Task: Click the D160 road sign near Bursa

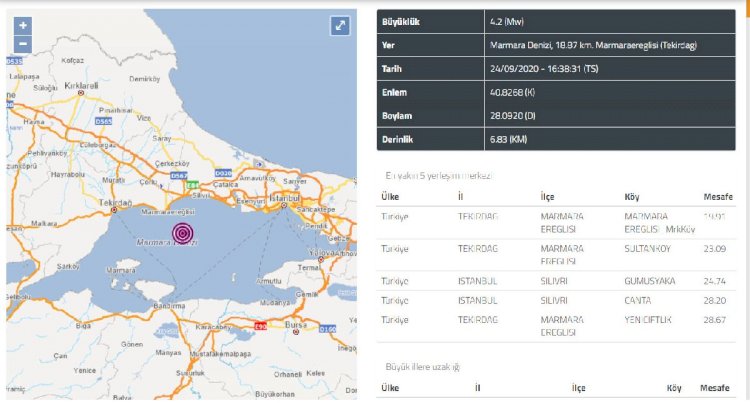Action: [x=328, y=329]
